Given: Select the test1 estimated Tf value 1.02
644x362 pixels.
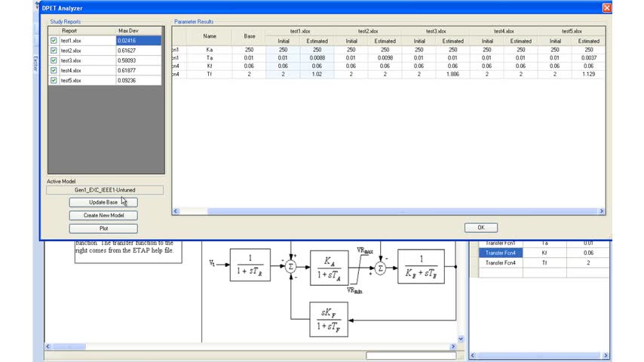Looking at the screenshot, I should 317,74.
